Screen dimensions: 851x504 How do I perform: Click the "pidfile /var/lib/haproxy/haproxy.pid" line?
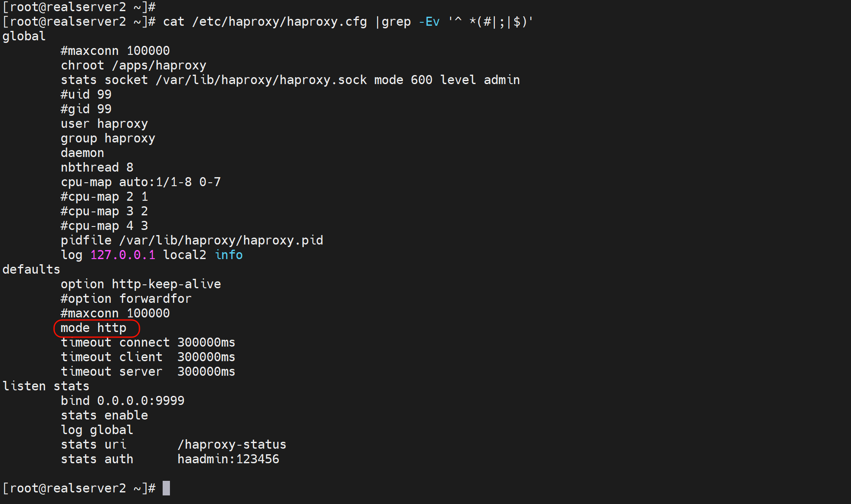tap(192, 241)
